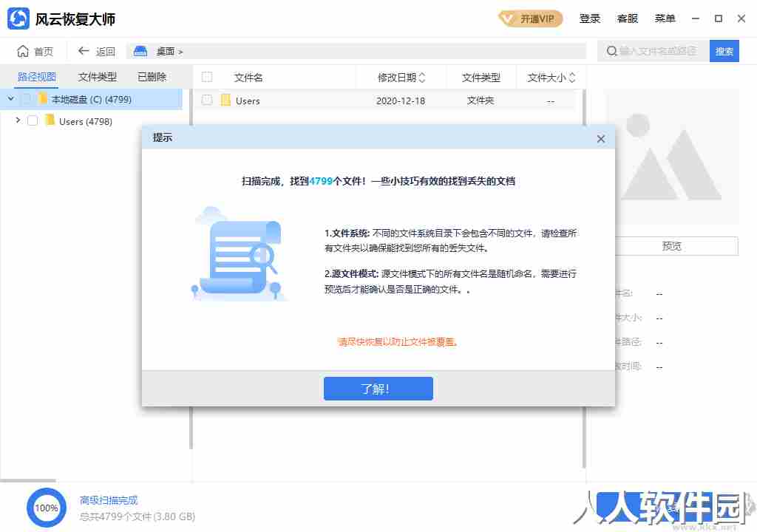This screenshot has width=757, height=532.
Task: Expand the Users (4798) tree node
Action: tap(18, 120)
